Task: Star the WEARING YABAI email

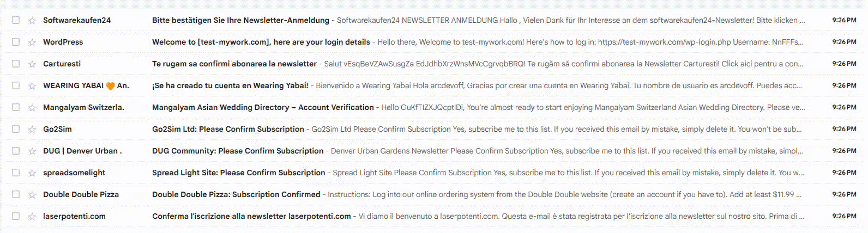Action: pos(32,85)
